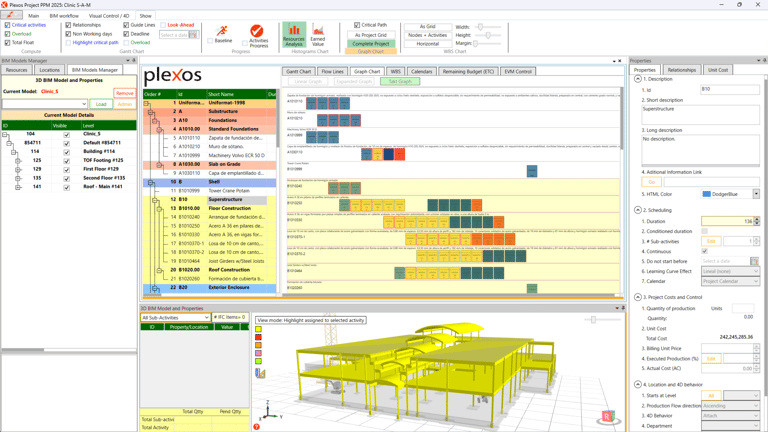Uncheck visibility of First Floor #129
This screenshot has height=432, width=768.
[67, 169]
